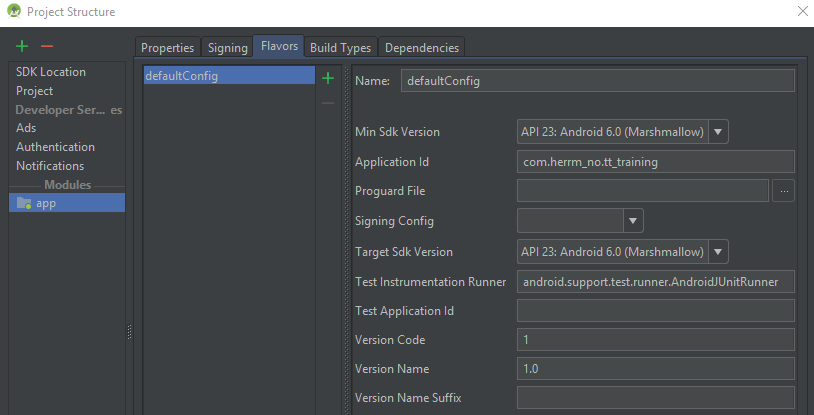The height and width of the screenshot is (415, 814).
Task: Close the Project Structure dialog
Action: coord(801,12)
